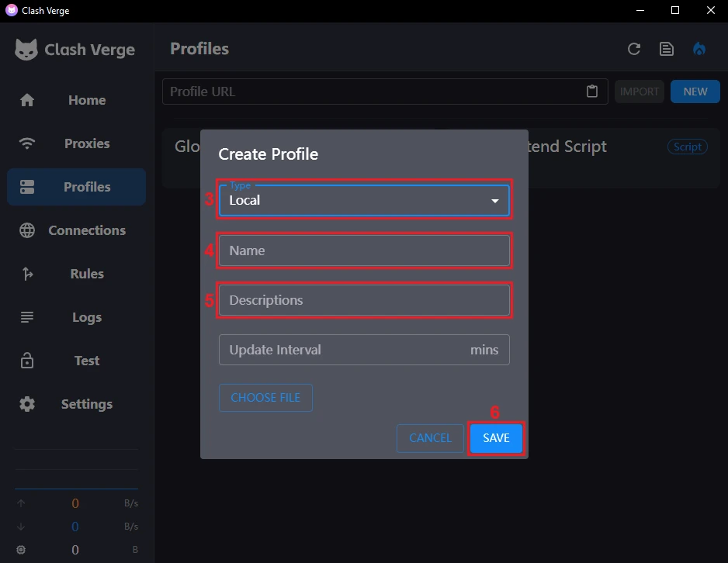Screen dimensions: 728x563
Task: Click the lock icon beside Test
Action: (x=27, y=361)
